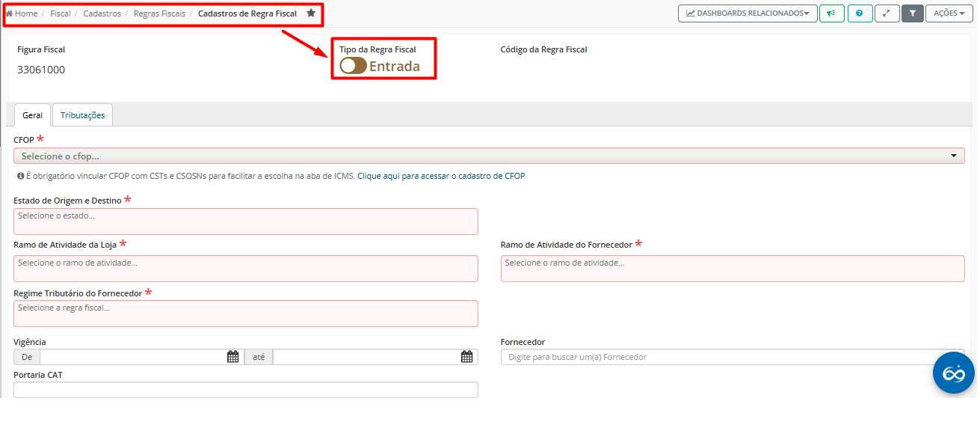Viewport: 980px width, 437px height.
Task: Click the Ramo de Atividade do Fornecedor field
Action: coord(732,269)
